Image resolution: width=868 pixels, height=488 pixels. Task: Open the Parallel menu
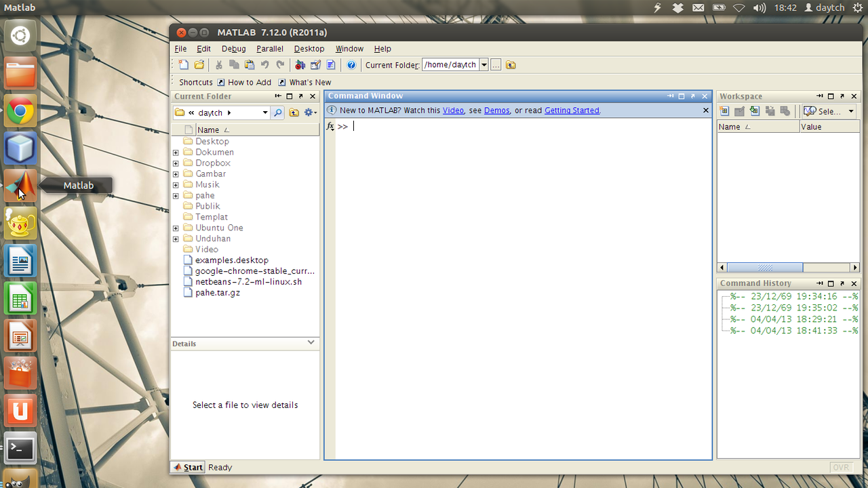coord(270,49)
